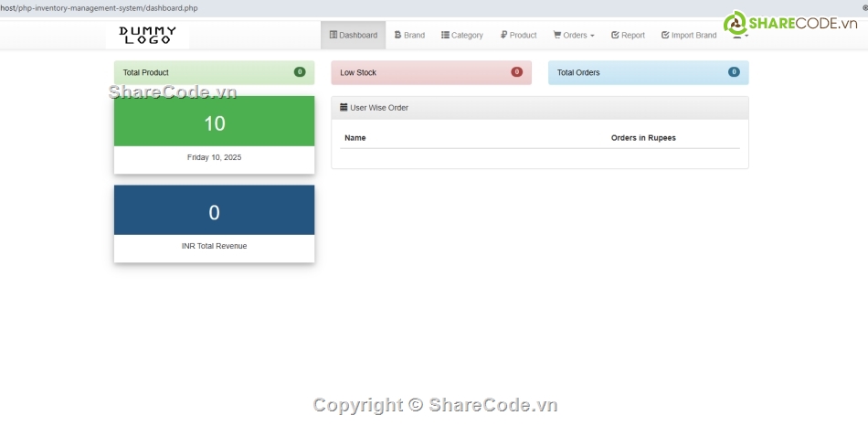
Task: Click the Dummy Logo image
Action: [147, 36]
